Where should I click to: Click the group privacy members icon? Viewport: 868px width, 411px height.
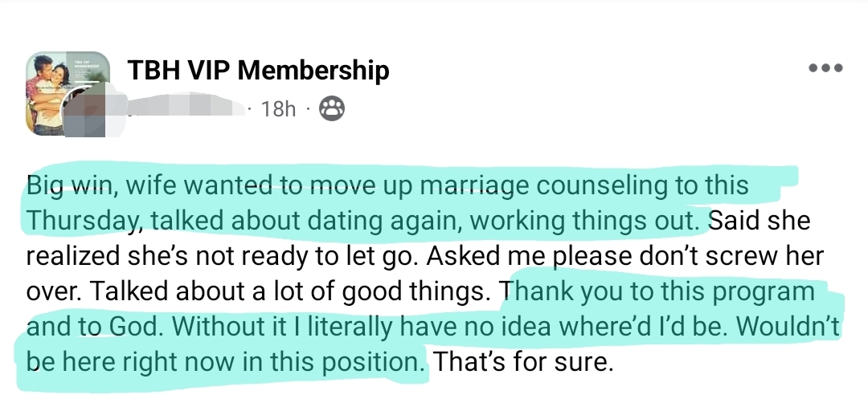click(x=332, y=108)
